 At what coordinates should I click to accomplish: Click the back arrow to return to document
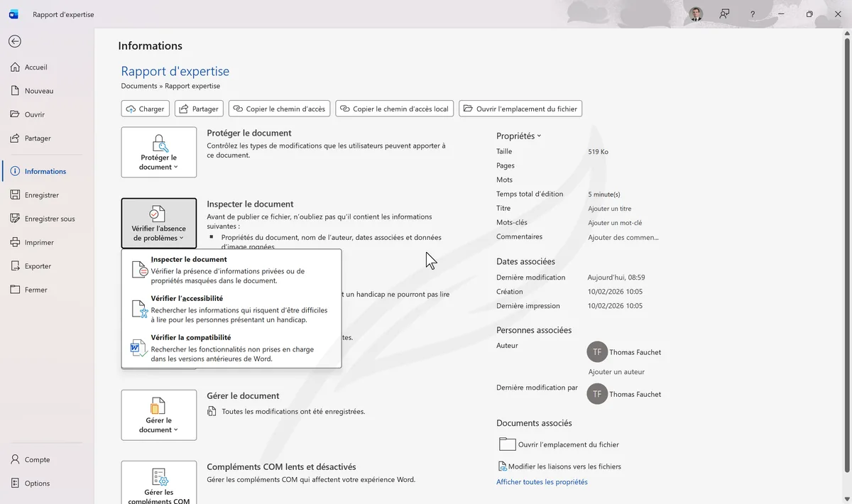[x=14, y=41]
